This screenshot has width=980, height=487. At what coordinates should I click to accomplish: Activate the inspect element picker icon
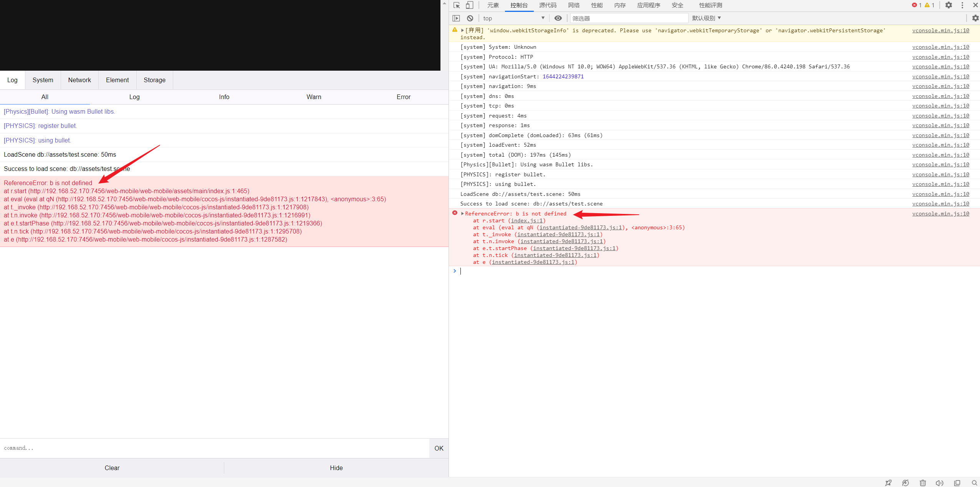click(457, 5)
